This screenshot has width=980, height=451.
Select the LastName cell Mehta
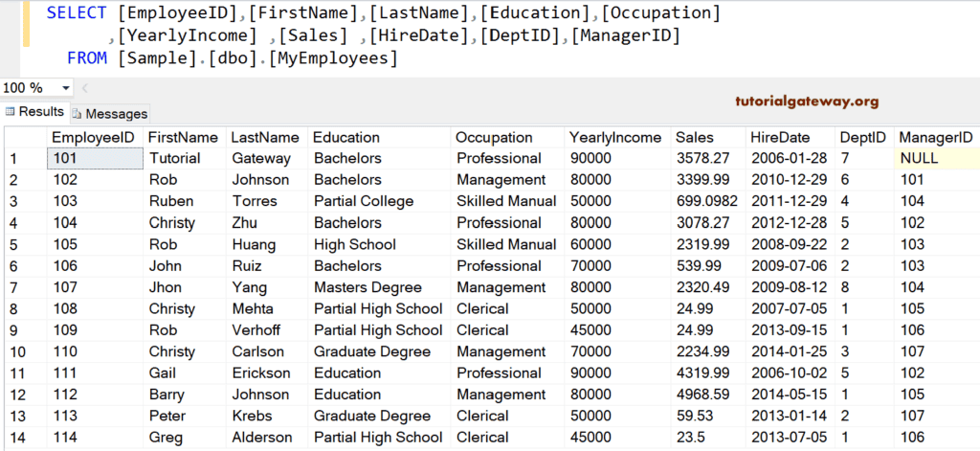266,308
